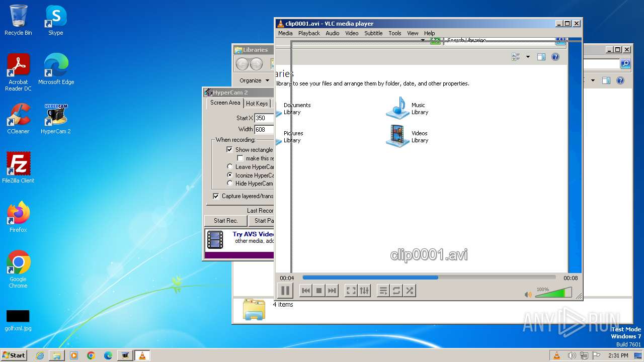Image resolution: width=644 pixels, height=362 pixels.
Task: Enable the 'make this rectangle' checkbox
Action: click(x=240, y=158)
